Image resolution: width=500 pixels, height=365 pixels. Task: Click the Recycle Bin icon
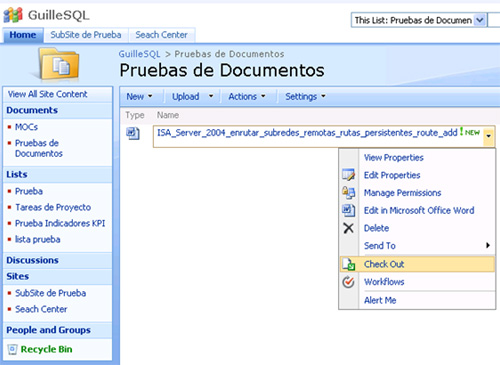pos(12,349)
